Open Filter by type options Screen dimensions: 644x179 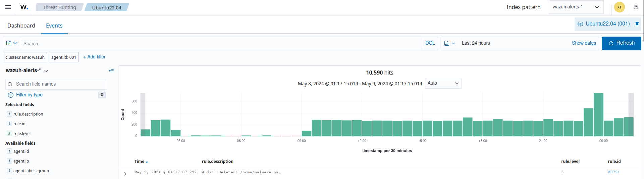pyautogui.click(x=29, y=95)
